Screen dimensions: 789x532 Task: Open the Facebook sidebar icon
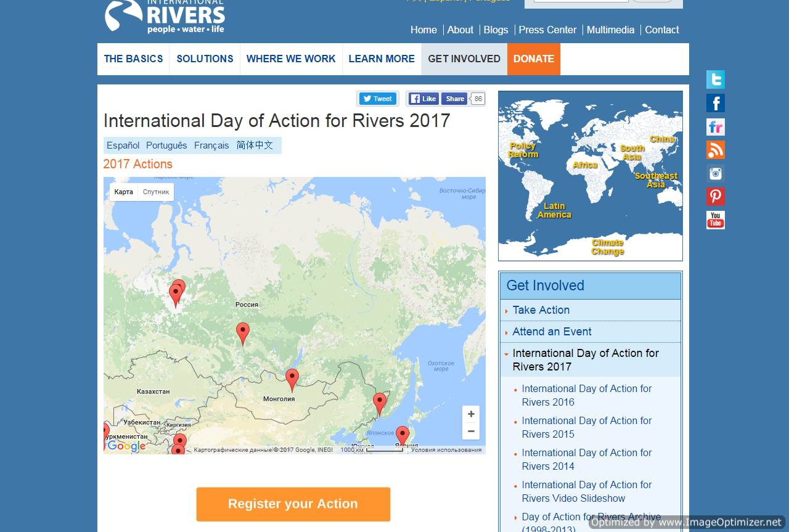pos(716,103)
